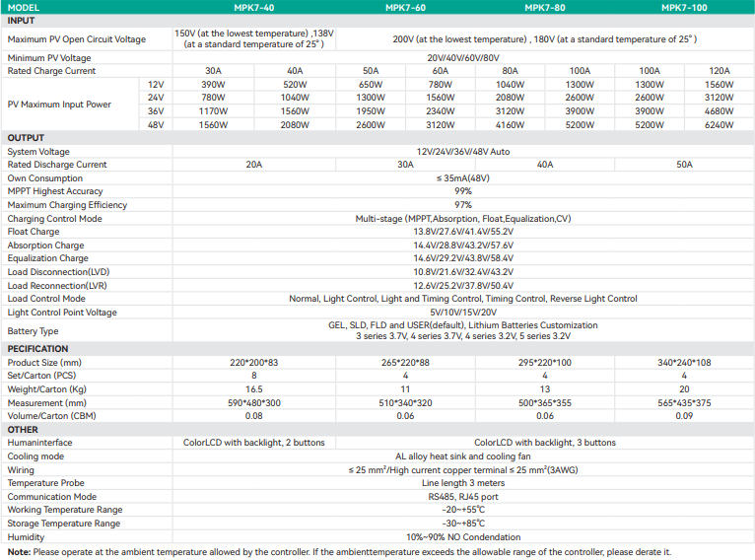Click the MPK7-80 model header

click(544, 8)
